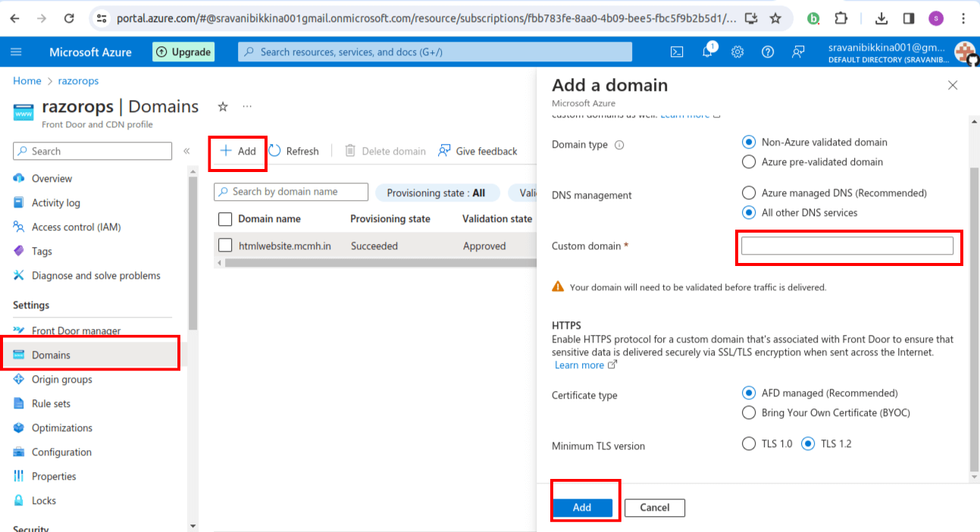Viewport: 980px width, 532px height.
Task: Click Add in the Add a domain panel
Action: pos(581,507)
